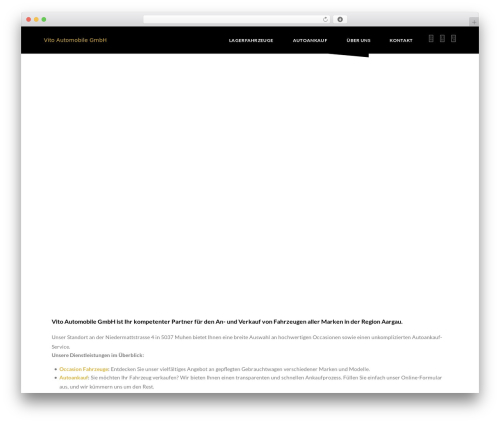Click the paragraph starting 'Unser Standort an der Niedermattstrasse'

[247, 342]
